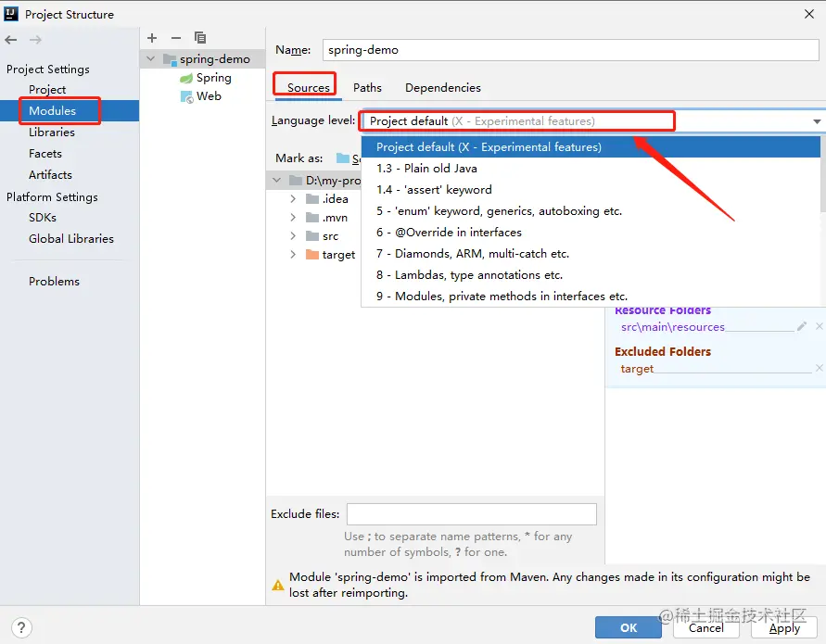Viewport: 826px width, 644px height.
Task: Choose 8 - Lambdas, type annotations
Action: pyautogui.click(x=591, y=275)
